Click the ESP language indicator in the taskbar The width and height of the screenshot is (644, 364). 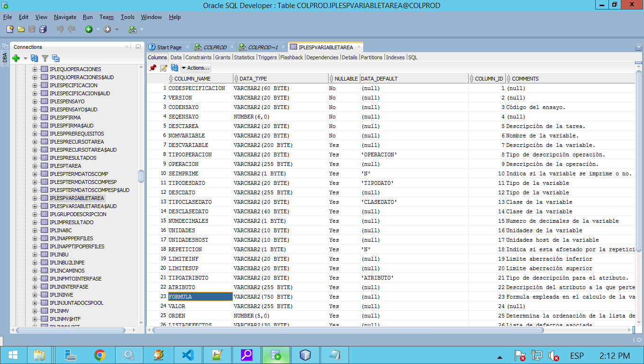577,355
